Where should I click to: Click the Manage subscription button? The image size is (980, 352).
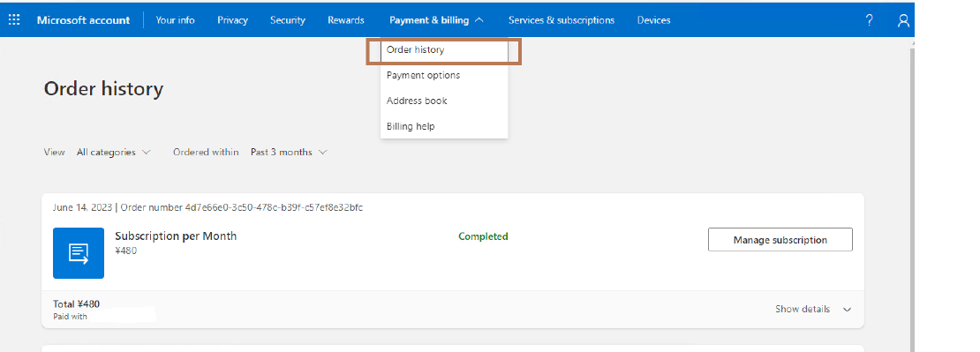click(780, 240)
